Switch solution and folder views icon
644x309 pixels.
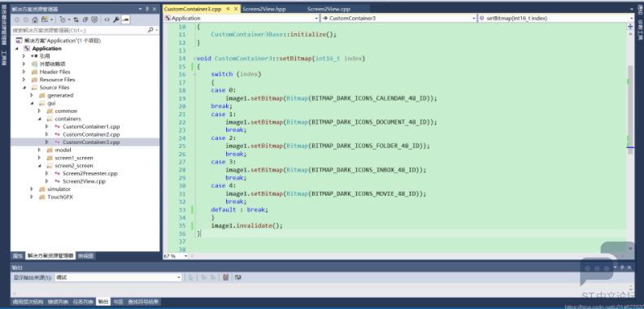(x=45, y=20)
